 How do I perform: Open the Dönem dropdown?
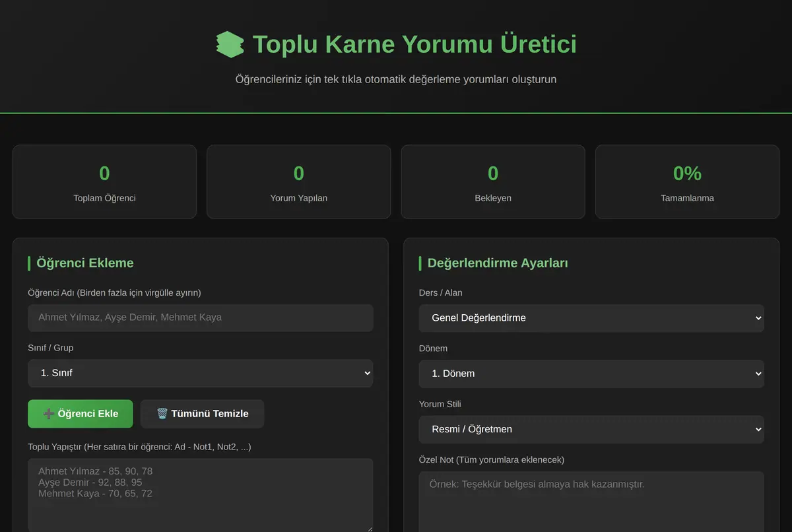591,374
